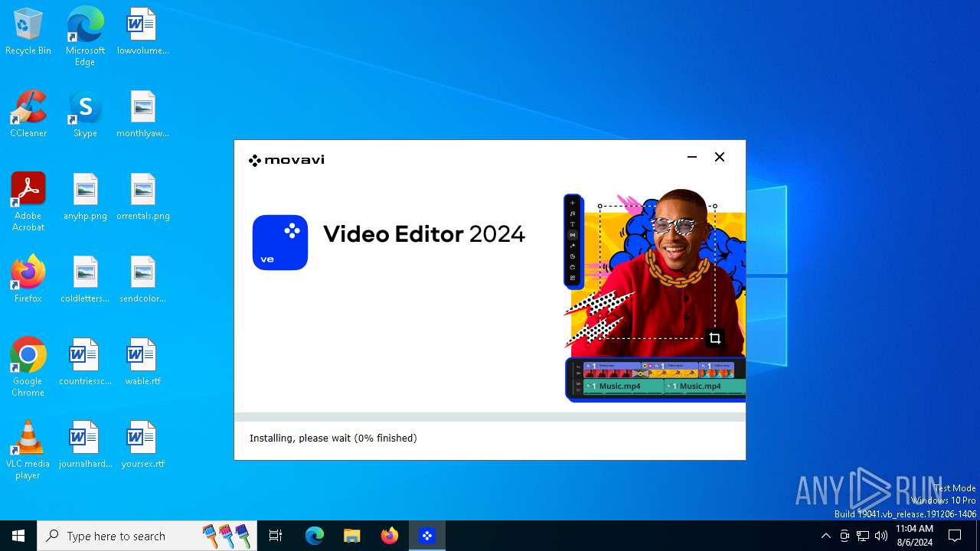Minimize the Movavi installer window

click(x=692, y=157)
